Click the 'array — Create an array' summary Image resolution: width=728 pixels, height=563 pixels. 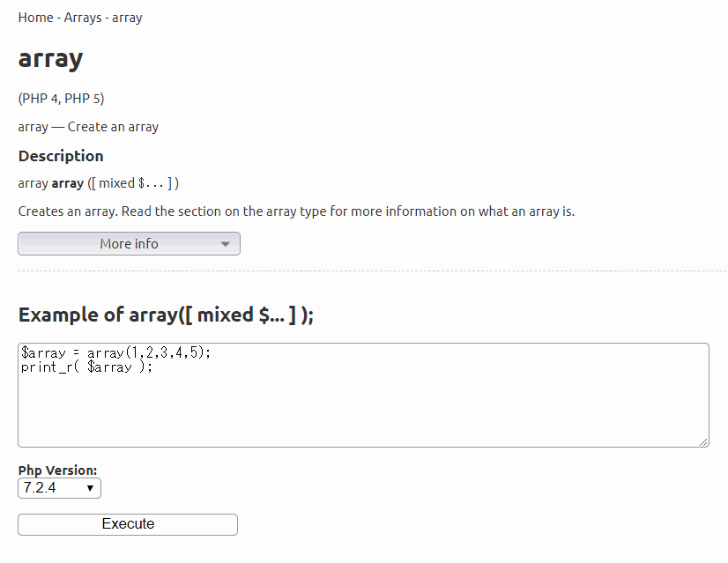pos(88,127)
